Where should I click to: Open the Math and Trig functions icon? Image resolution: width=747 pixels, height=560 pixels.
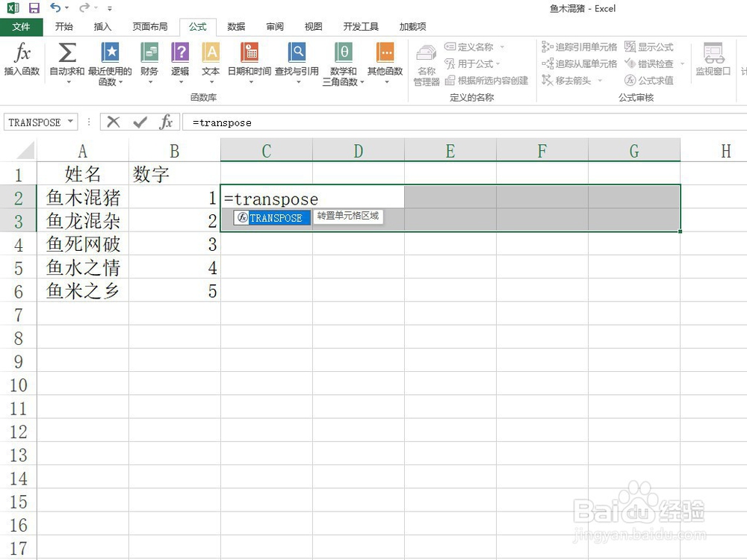pyautogui.click(x=344, y=52)
